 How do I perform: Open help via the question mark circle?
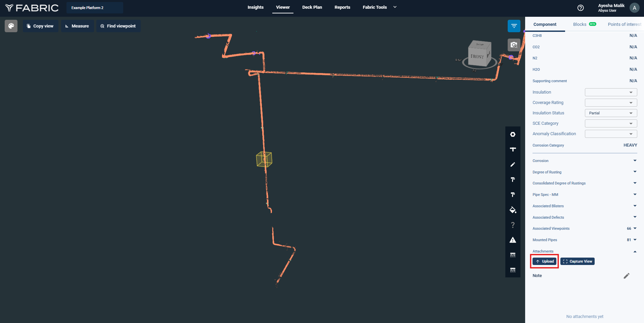(x=580, y=8)
